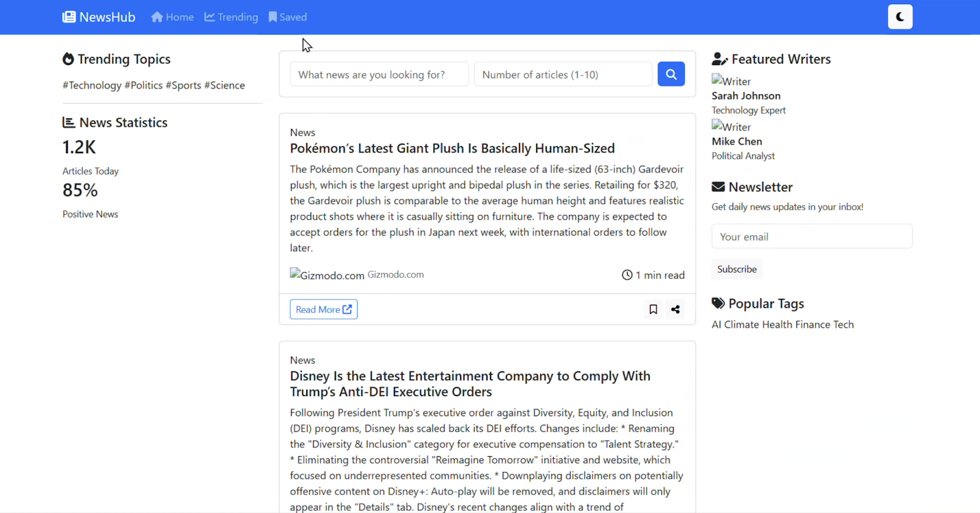Screen dimensions: 980x513
Task: Click the Gizmodo.com source logo
Action: pyautogui.click(x=326, y=275)
